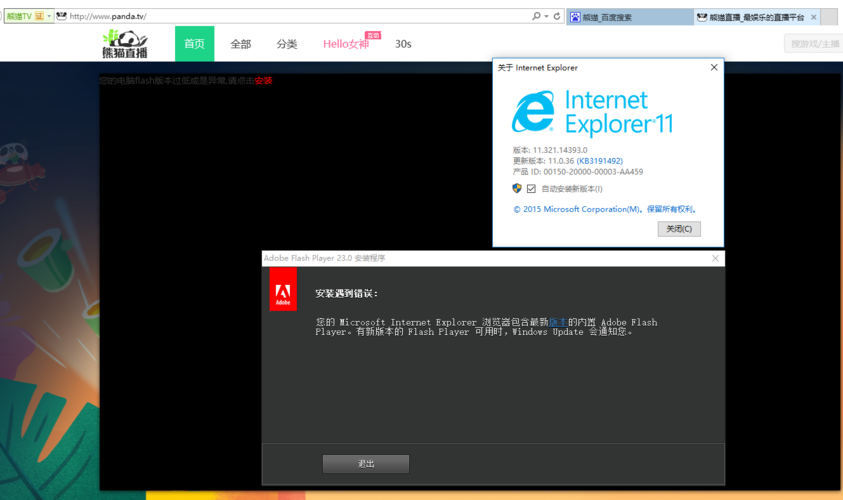Close the About Internet Explorer dialog
Image resolution: width=843 pixels, height=500 pixels.
coord(714,67)
